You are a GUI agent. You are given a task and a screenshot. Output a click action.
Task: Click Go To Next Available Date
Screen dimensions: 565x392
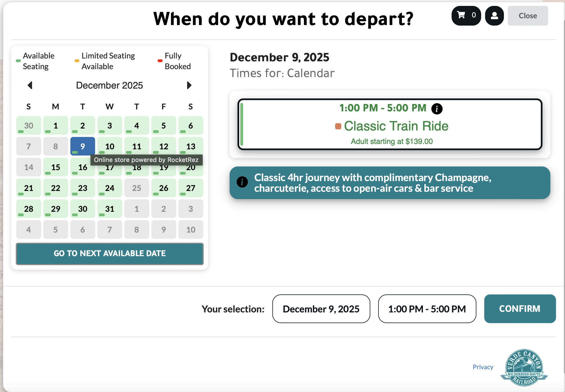tap(110, 254)
